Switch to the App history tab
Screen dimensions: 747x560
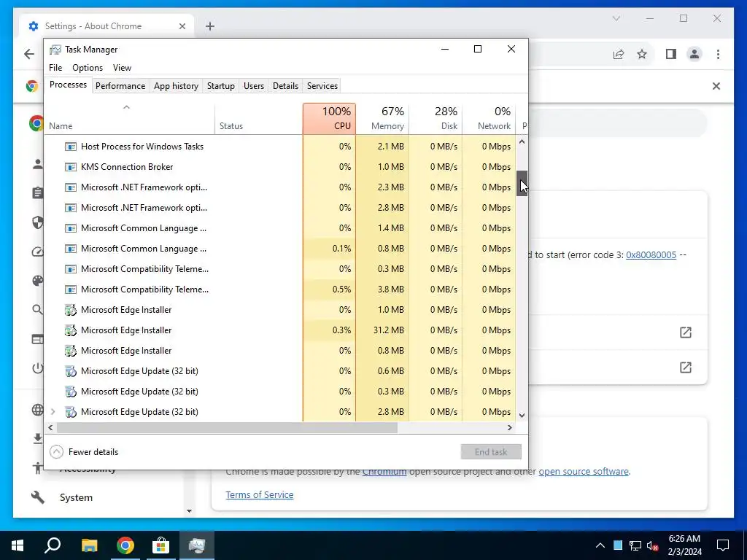click(x=176, y=86)
